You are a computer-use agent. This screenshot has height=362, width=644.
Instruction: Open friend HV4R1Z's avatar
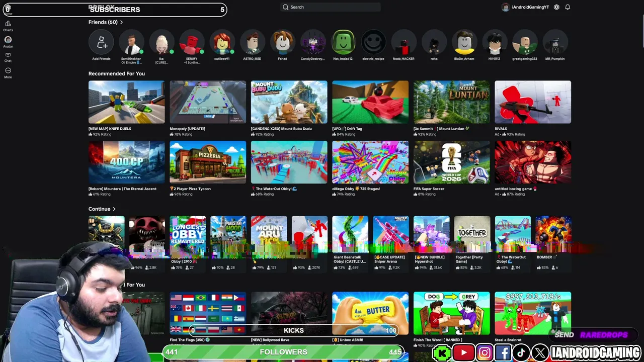point(494,43)
